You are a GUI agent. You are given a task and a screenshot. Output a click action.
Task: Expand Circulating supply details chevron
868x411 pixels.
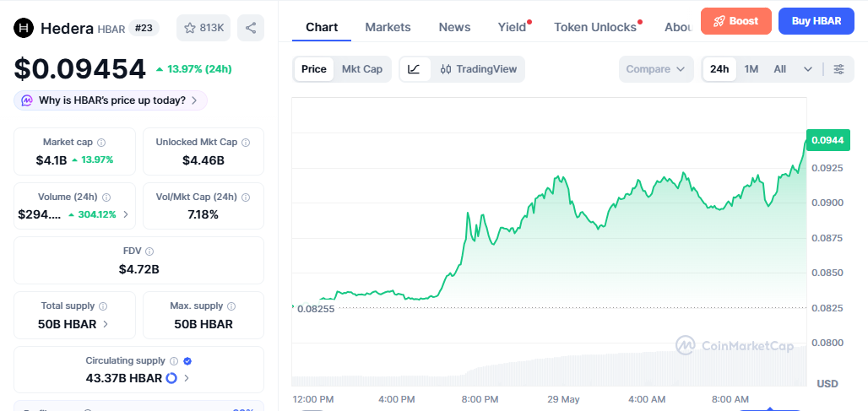click(x=187, y=378)
